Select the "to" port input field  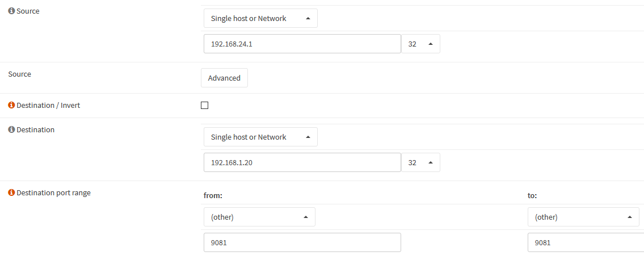586,242
